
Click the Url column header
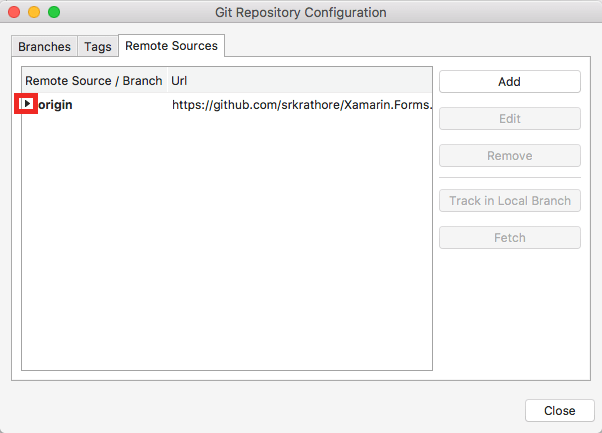300,80
